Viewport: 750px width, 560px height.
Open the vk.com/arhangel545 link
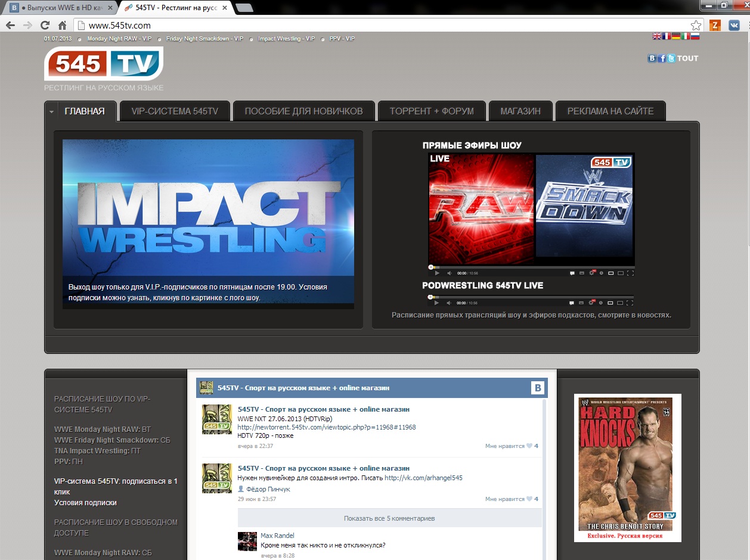423,478
